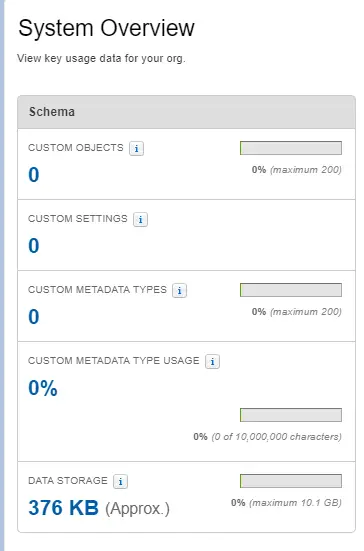Open info icon beside Custom Objects
This screenshot has width=364, height=551.
tap(136, 148)
